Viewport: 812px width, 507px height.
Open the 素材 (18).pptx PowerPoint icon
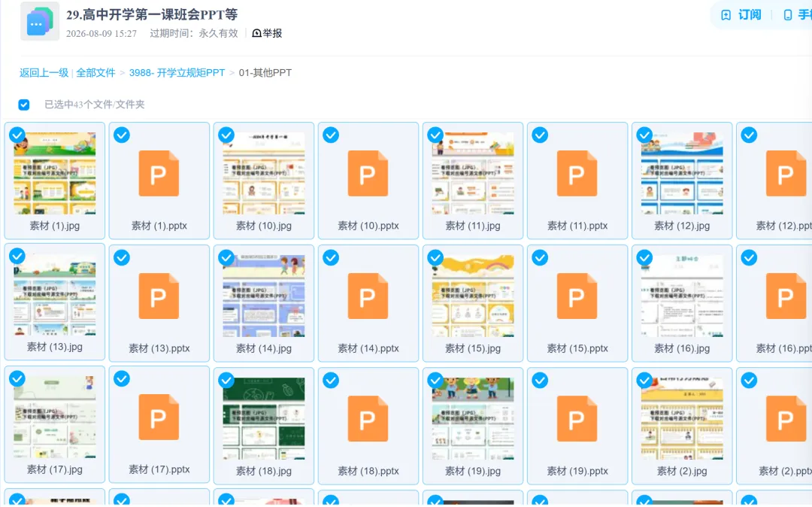pos(368,418)
